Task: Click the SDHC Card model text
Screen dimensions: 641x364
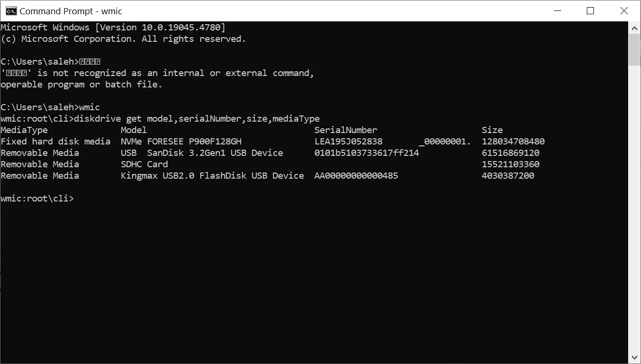Action: pos(144,164)
